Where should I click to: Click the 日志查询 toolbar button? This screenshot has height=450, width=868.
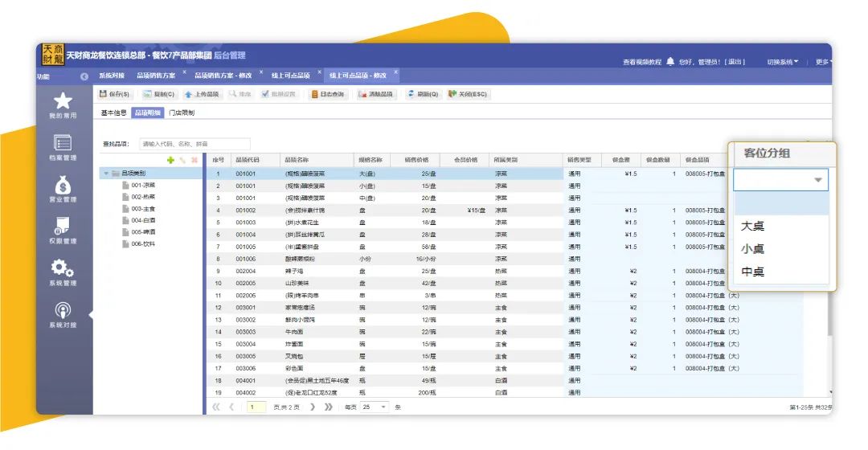(328, 94)
